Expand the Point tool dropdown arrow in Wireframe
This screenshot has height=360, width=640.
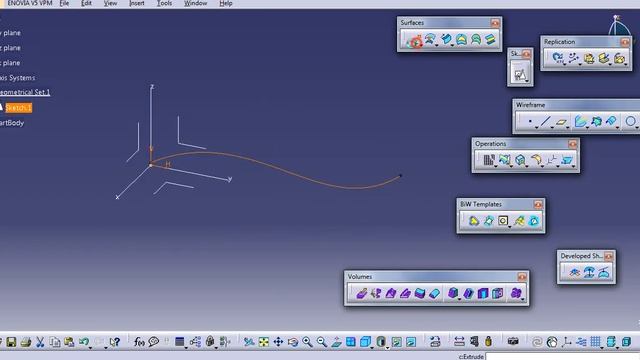(x=536, y=128)
